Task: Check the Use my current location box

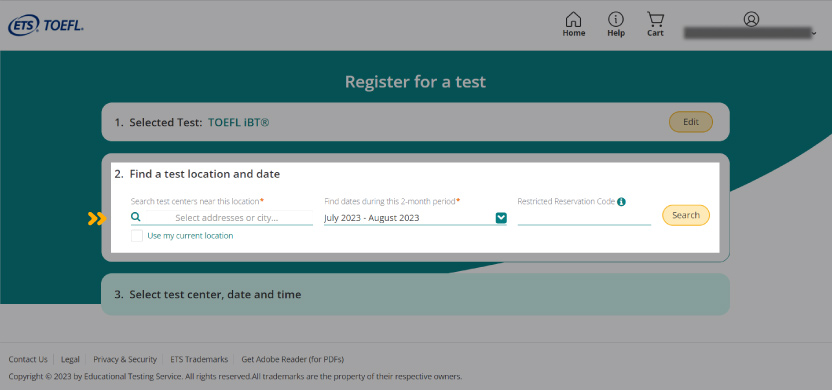Action: (137, 236)
